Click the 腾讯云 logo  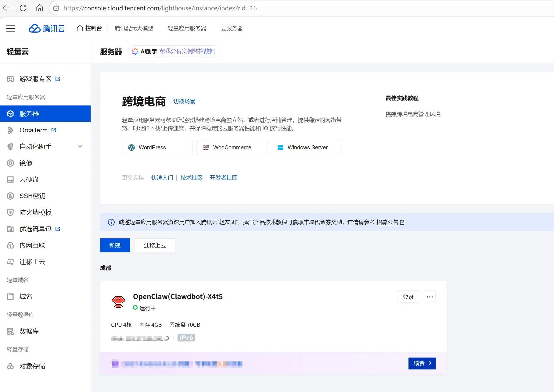coord(47,28)
